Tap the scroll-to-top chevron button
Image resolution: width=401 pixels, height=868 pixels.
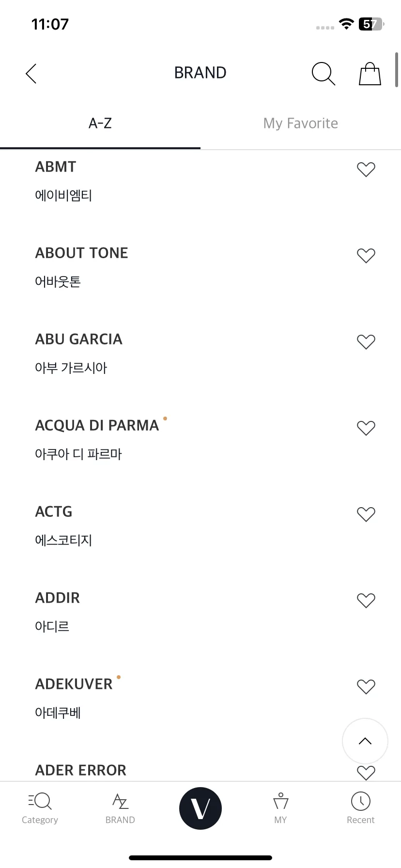tap(365, 741)
